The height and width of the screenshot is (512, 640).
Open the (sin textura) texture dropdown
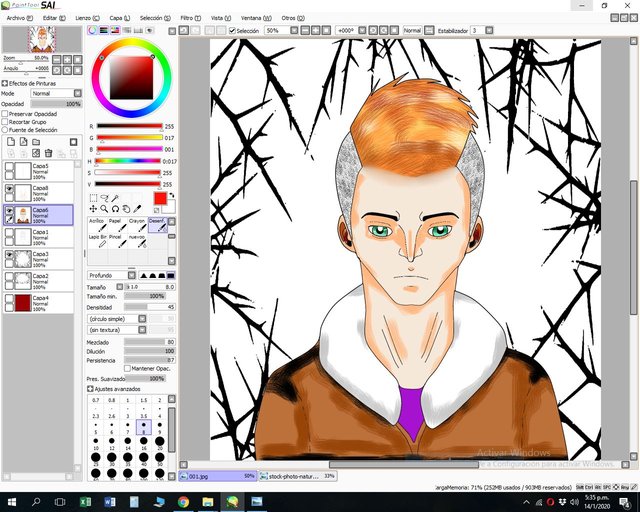142,330
